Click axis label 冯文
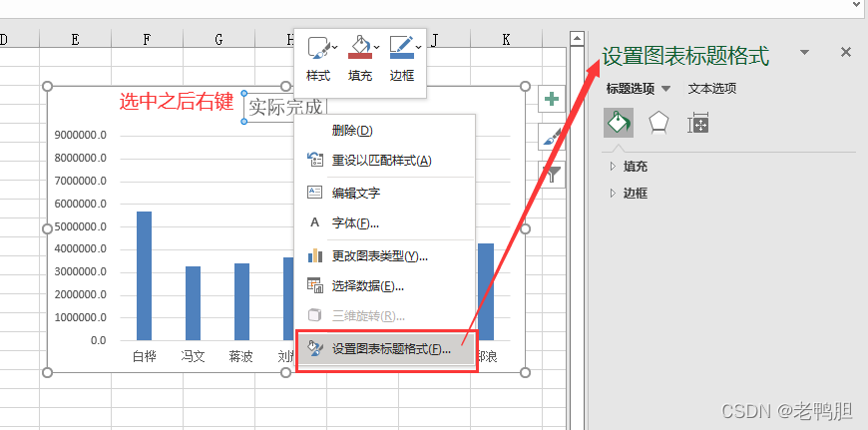Screen dimensions: 868x430 [x=194, y=356]
